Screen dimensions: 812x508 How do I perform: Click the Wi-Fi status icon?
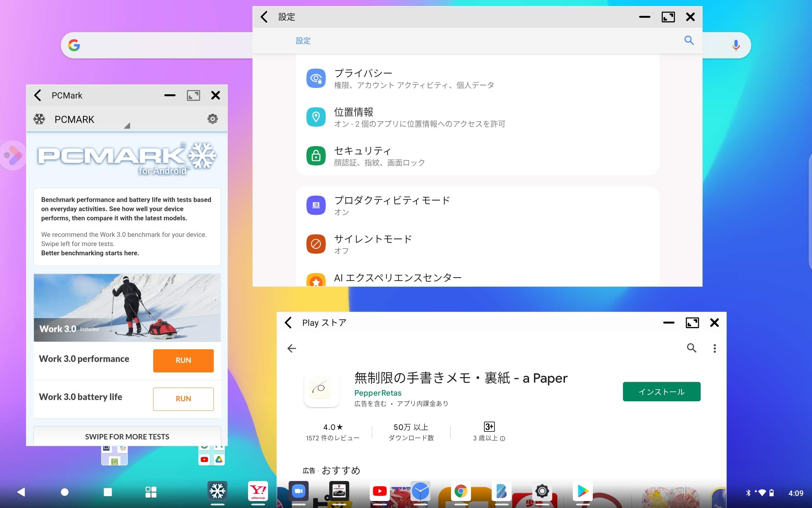(x=762, y=493)
